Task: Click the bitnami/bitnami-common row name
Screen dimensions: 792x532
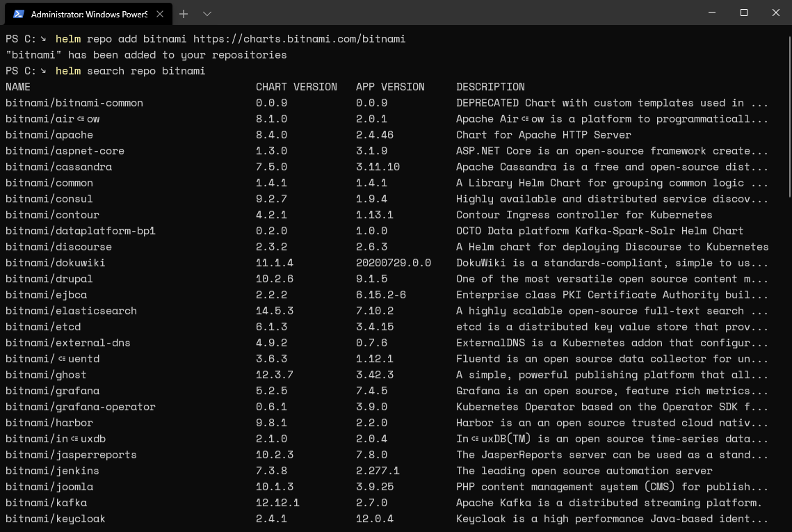Action: coord(74,103)
